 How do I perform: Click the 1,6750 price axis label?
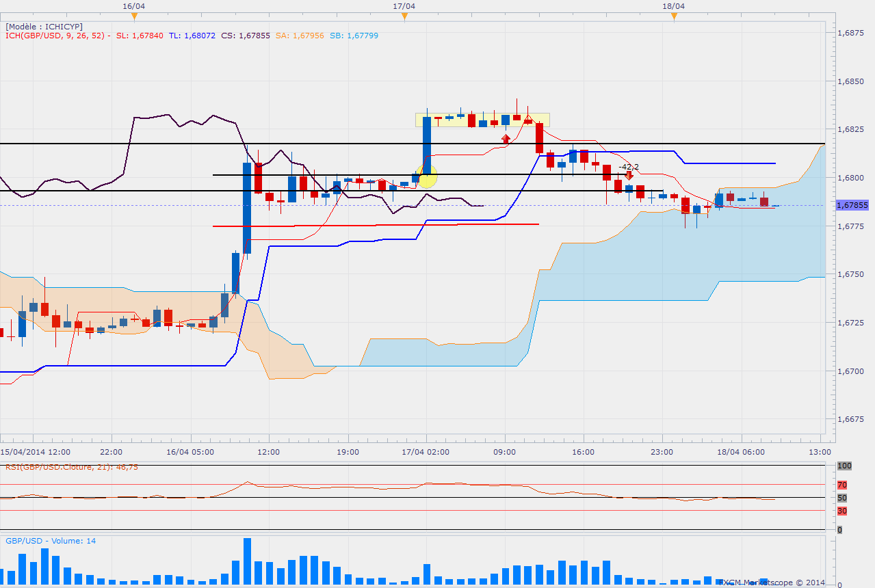point(850,274)
